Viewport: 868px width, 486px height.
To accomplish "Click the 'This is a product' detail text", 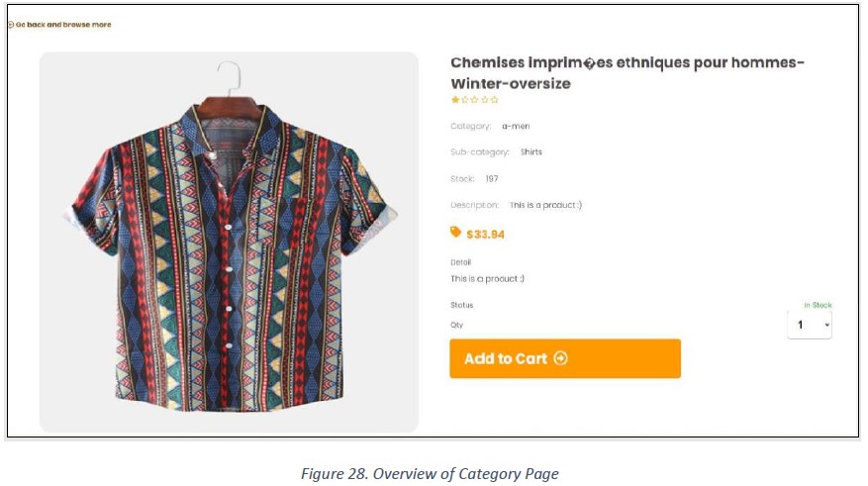I will (x=487, y=279).
